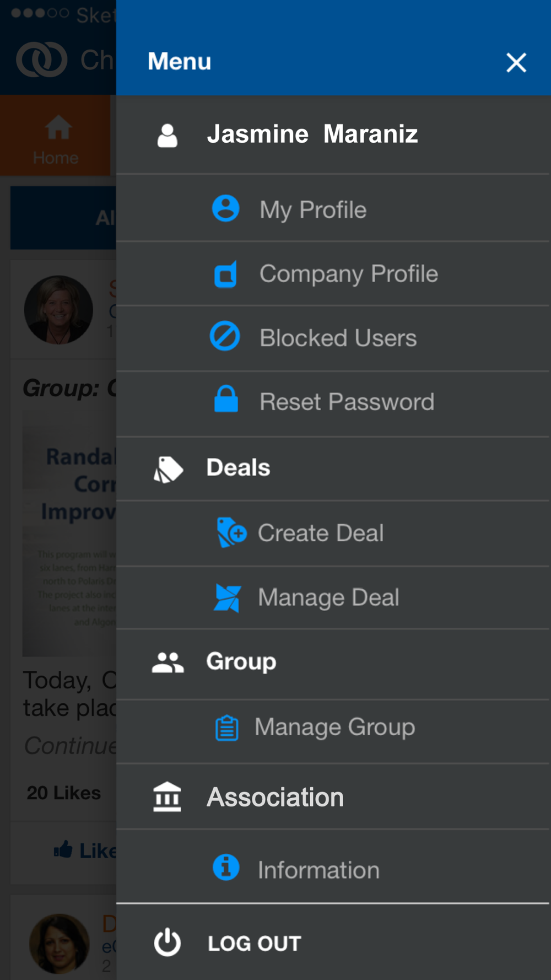551x980 pixels.
Task: Click the Manage Deal icon
Action: 227,597
